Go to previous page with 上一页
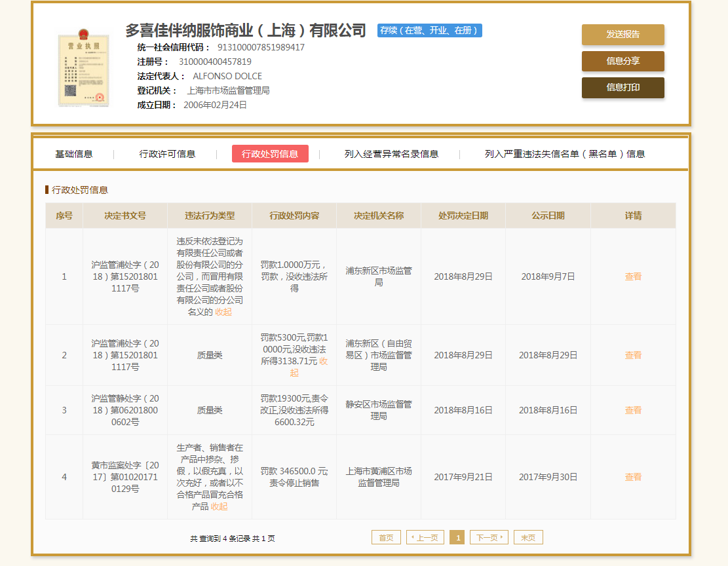Viewport: 728px width, 566px height. pyautogui.click(x=425, y=538)
